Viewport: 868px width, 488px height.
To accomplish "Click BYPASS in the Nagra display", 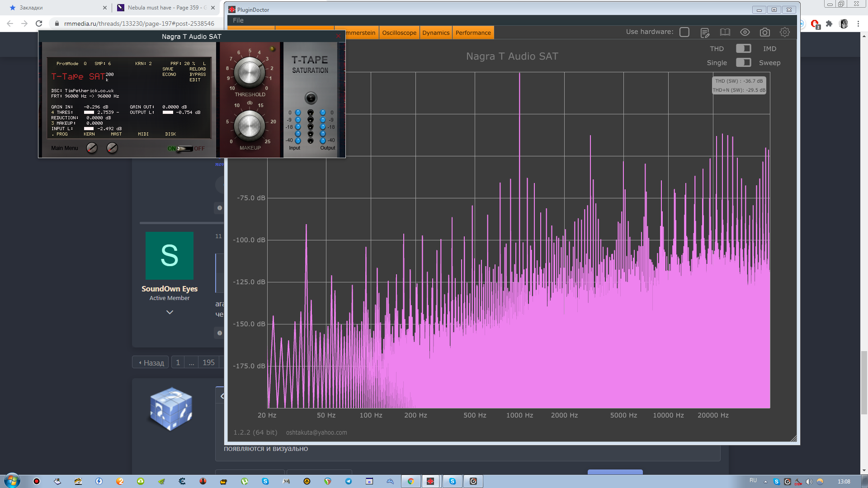I will pyautogui.click(x=198, y=75).
